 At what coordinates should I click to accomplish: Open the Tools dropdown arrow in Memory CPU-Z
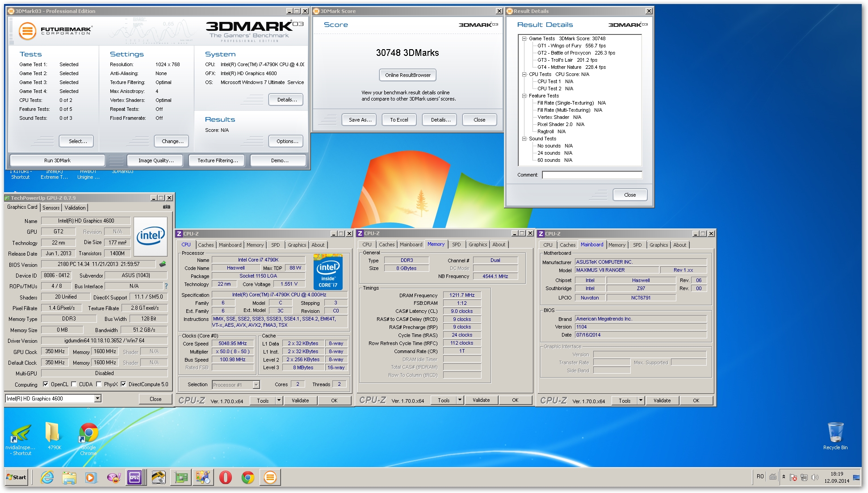click(x=460, y=400)
